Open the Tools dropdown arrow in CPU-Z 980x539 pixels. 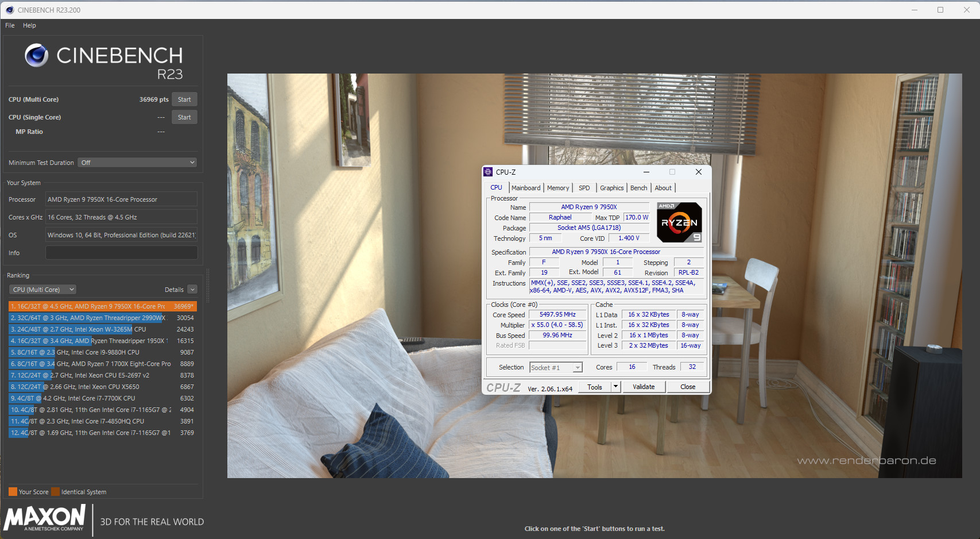(x=615, y=387)
